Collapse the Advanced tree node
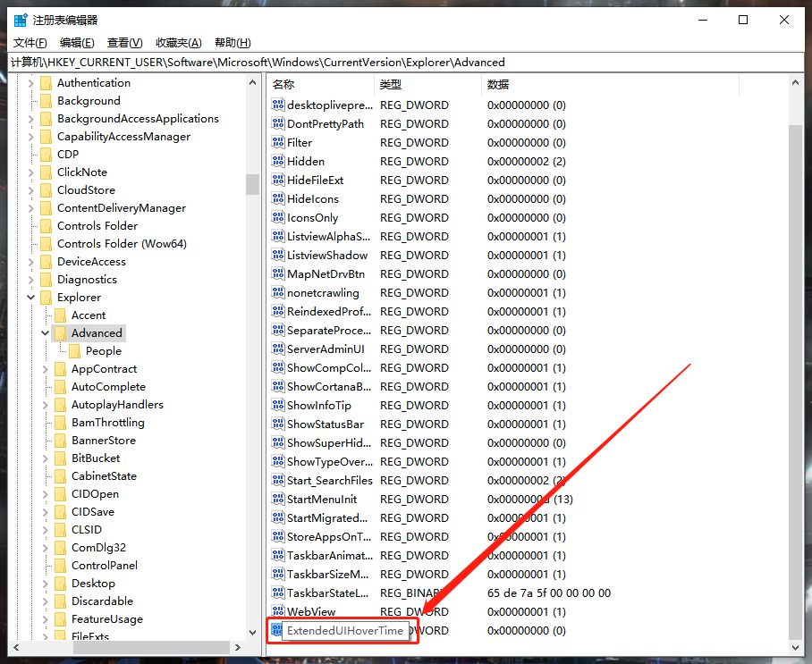The width and height of the screenshot is (812, 664). [45, 332]
